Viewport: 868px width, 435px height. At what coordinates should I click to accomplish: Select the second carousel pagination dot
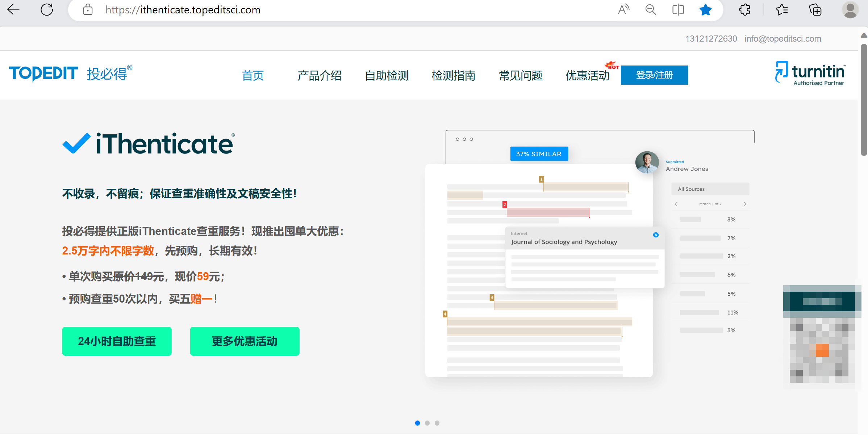pos(427,423)
